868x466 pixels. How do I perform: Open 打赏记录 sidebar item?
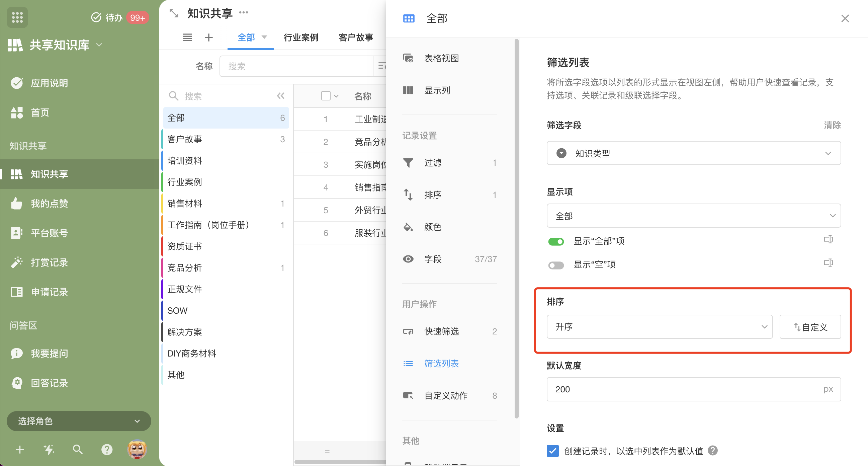(80, 262)
